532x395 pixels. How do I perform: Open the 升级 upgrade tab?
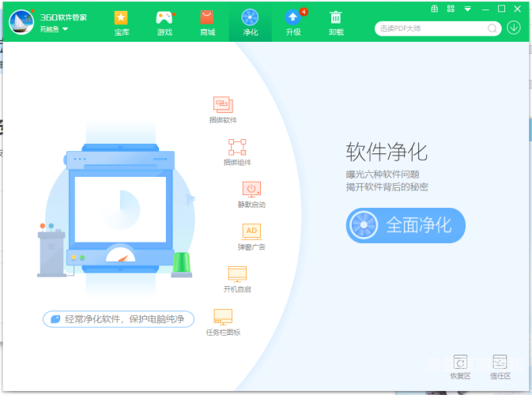(x=293, y=23)
